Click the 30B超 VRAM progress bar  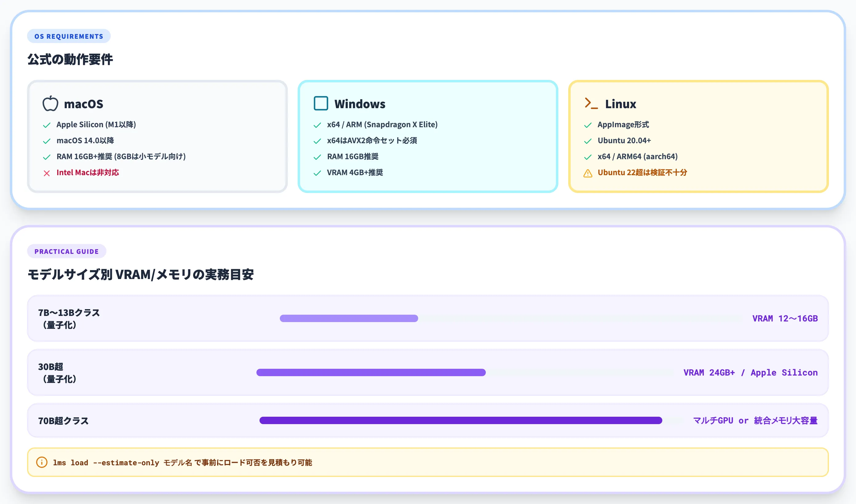(465, 372)
